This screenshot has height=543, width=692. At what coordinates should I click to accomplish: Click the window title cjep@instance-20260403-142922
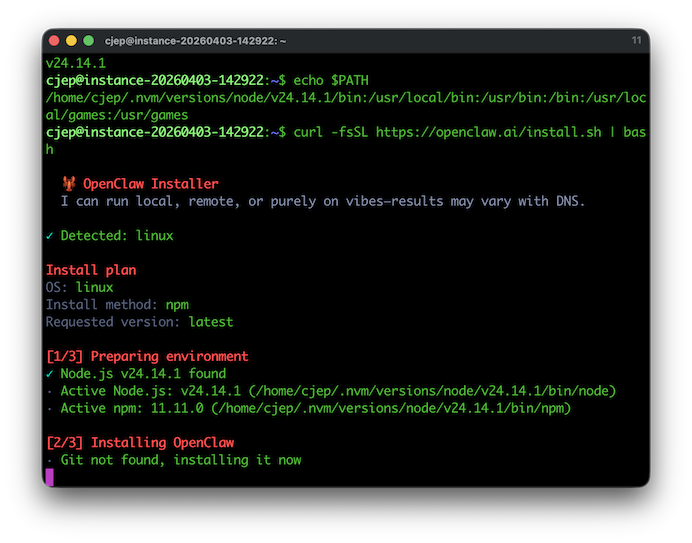pos(195,41)
